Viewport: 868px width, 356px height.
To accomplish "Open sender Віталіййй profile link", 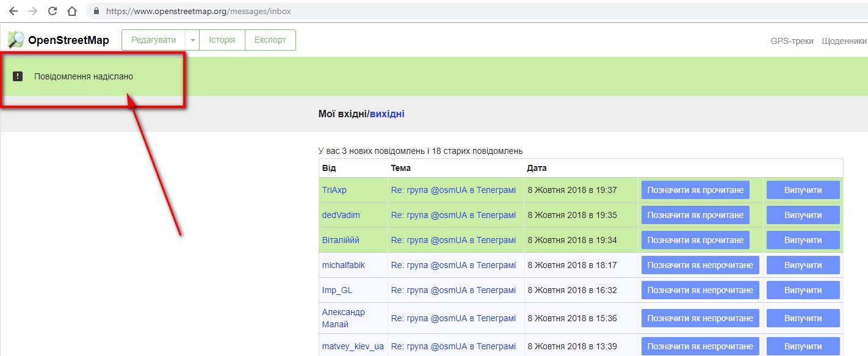I will [341, 240].
